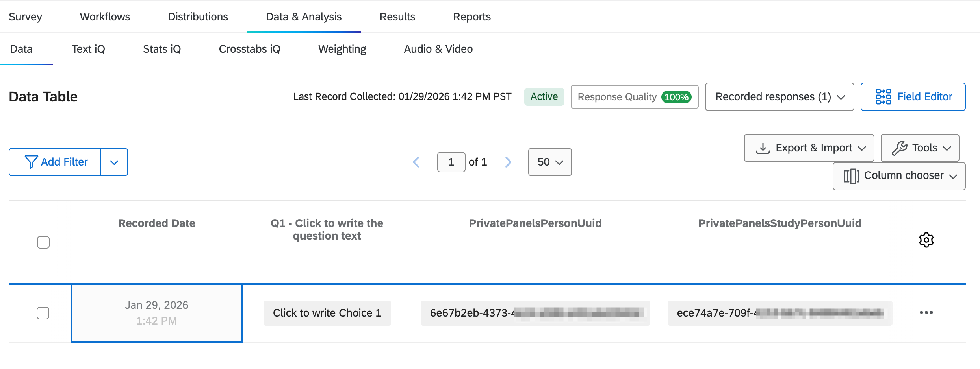
Task: Click the page number input field
Action: click(451, 162)
